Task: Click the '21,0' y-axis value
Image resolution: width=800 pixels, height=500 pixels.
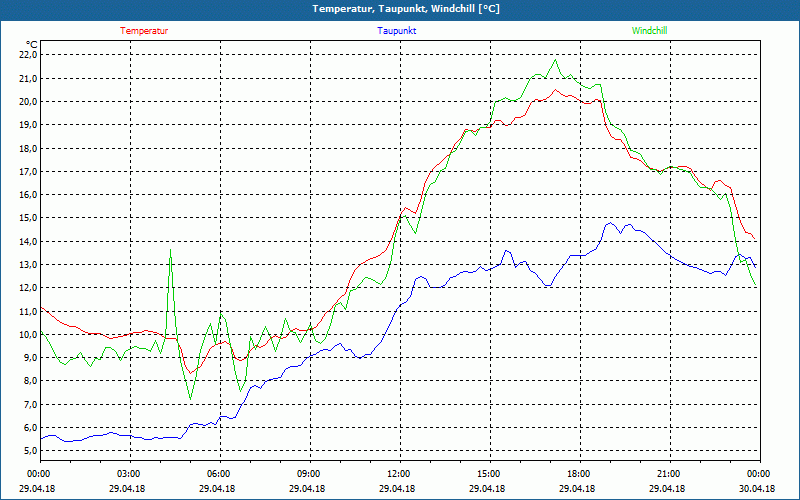Action: [x=28, y=78]
